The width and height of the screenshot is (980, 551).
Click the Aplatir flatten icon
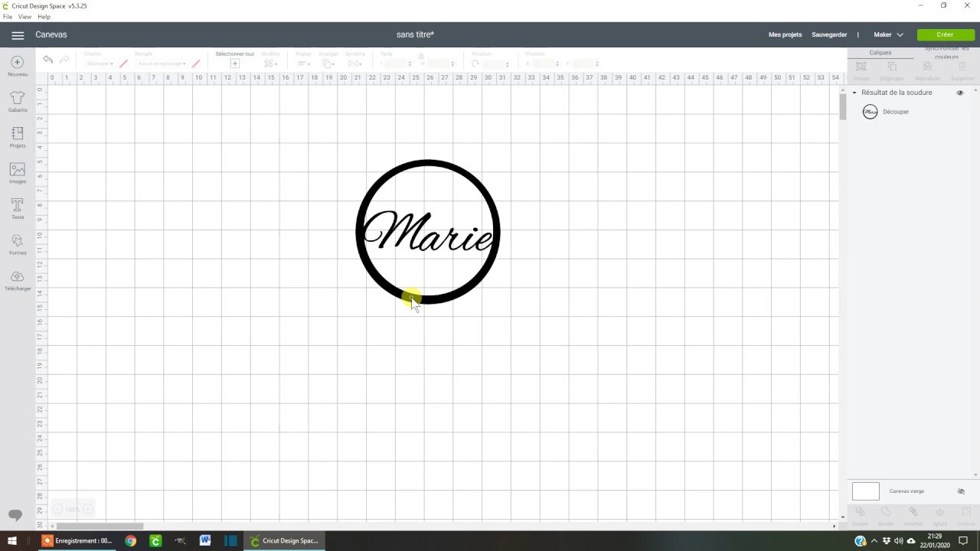click(x=939, y=512)
